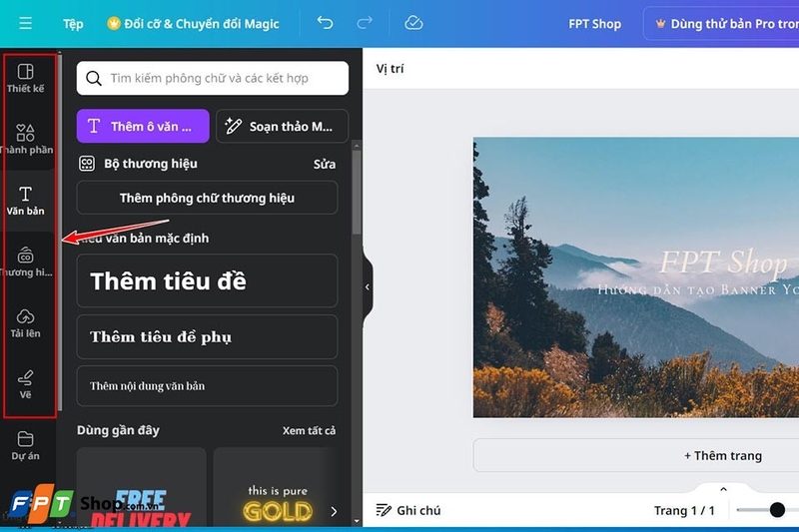Viewport: 799px width, 532px height.
Task: Select the mountain banner canvas image
Action: pyautogui.click(x=636, y=277)
